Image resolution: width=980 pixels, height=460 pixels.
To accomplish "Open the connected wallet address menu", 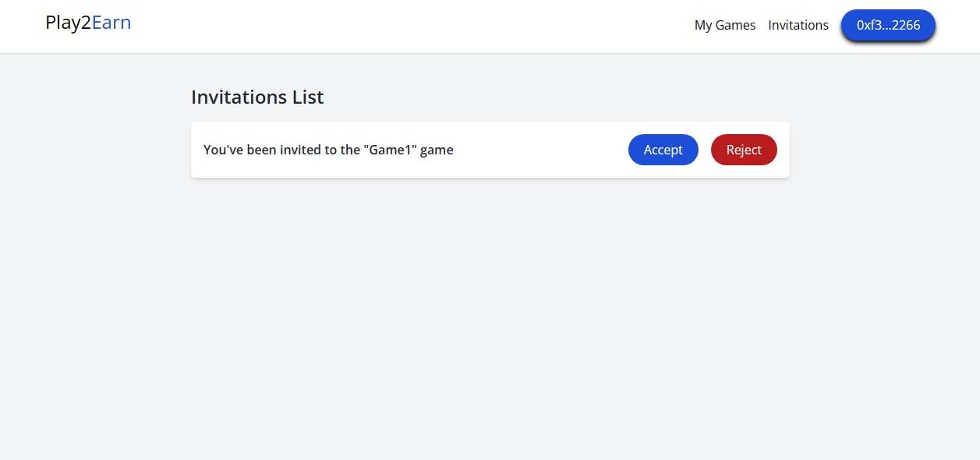I will tap(888, 25).
